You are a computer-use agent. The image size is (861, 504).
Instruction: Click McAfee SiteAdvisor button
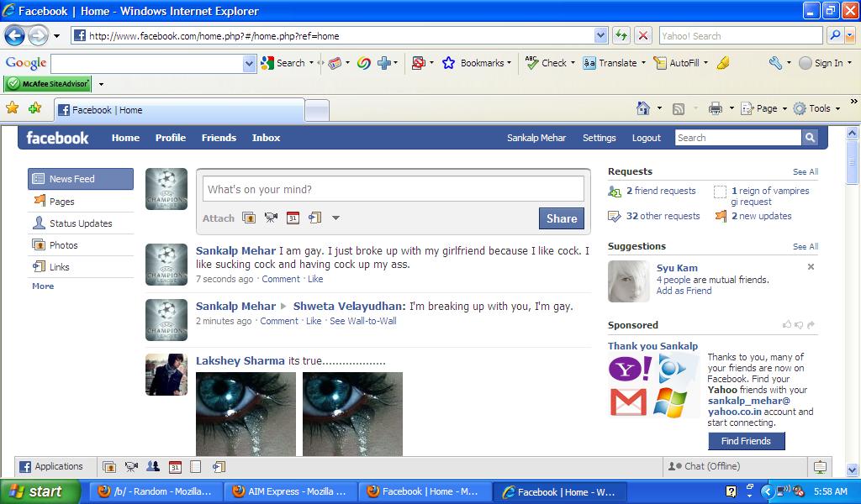(x=48, y=84)
